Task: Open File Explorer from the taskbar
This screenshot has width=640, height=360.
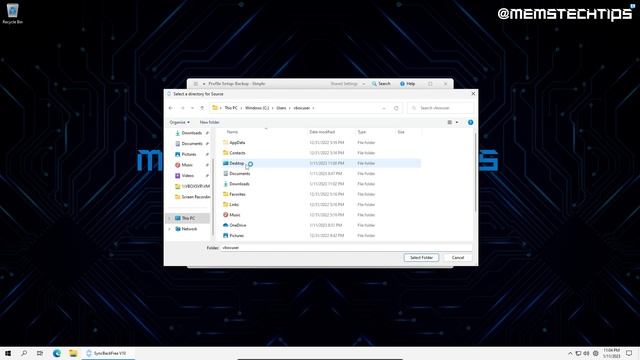Action: [x=73, y=353]
